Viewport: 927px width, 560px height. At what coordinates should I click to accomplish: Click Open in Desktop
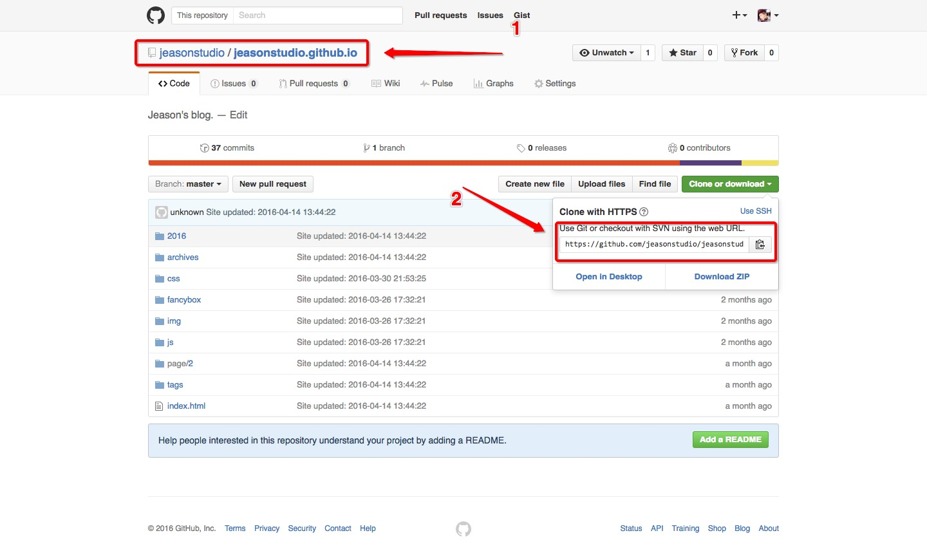coord(609,277)
